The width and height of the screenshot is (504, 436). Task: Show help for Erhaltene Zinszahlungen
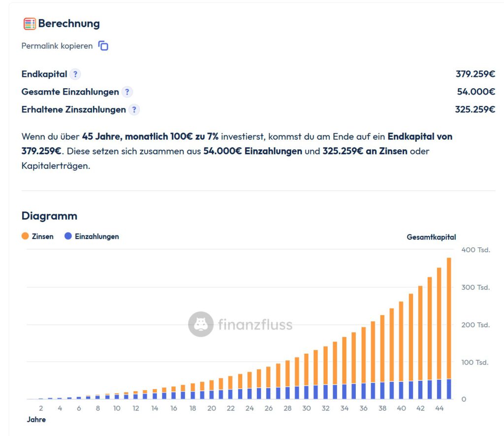[x=134, y=110]
